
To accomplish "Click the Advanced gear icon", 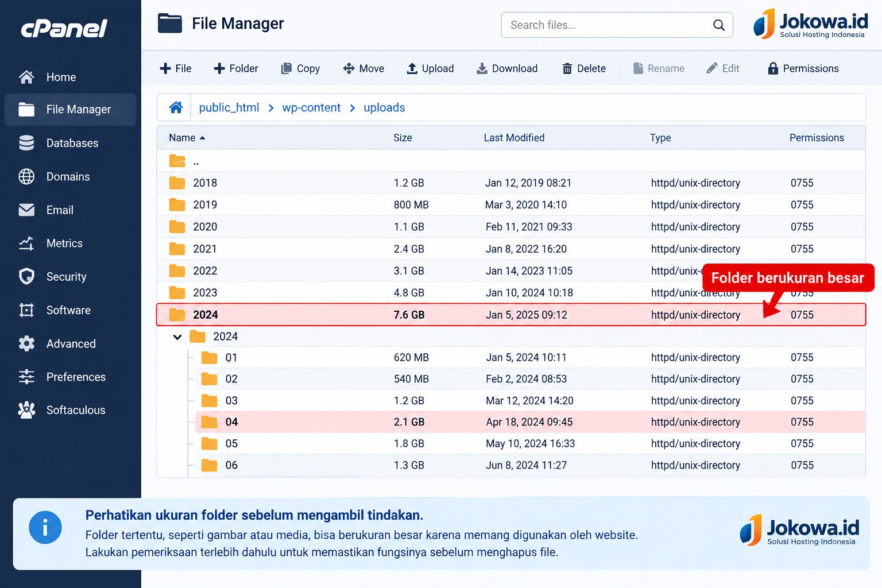I will pos(26,343).
